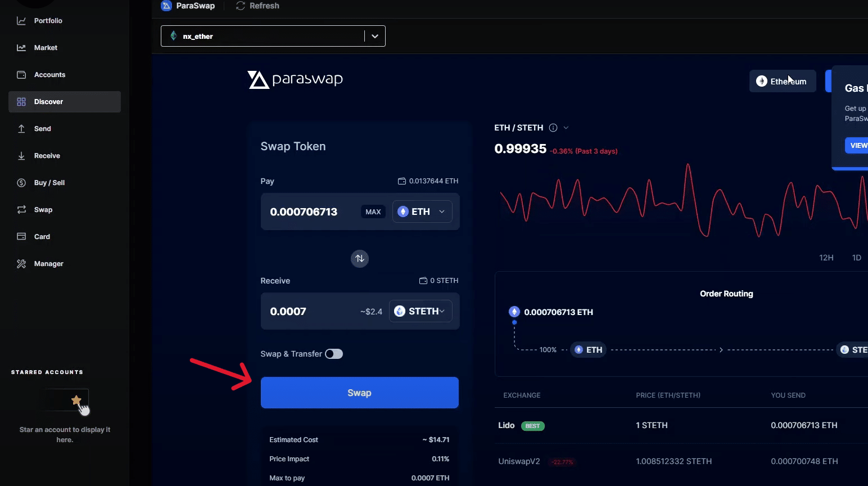This screenshot has width=868, height=486.
Task: Click the Price Impact value 0.11%
Action: pyautogui.click(x=441, y=459)
